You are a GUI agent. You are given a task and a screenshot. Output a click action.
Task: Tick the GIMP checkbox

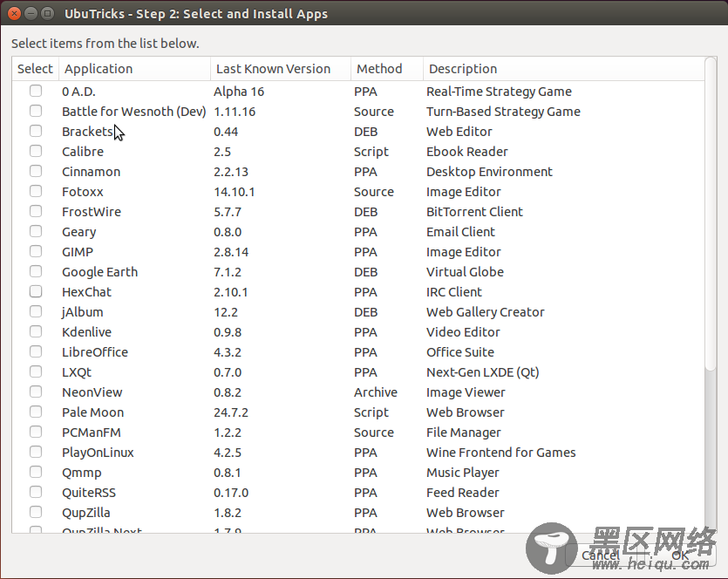click(x=36, y=251)
